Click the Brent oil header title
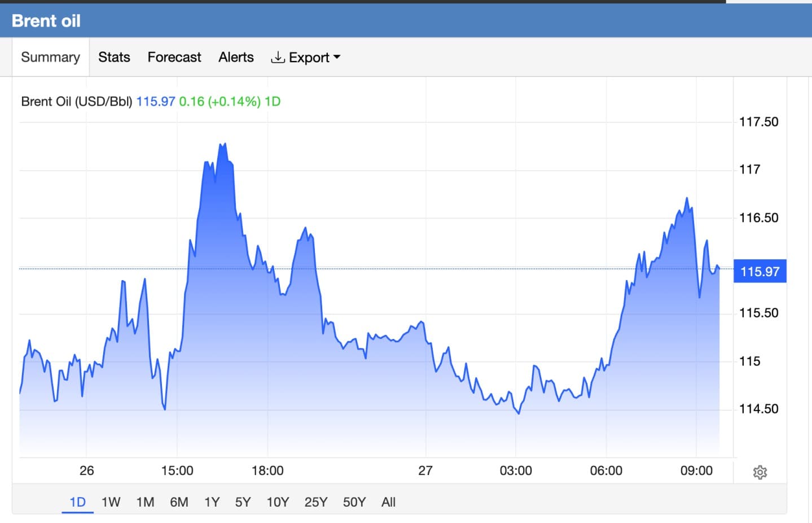Viewport: 812px width, 523px height. [46, 21]
